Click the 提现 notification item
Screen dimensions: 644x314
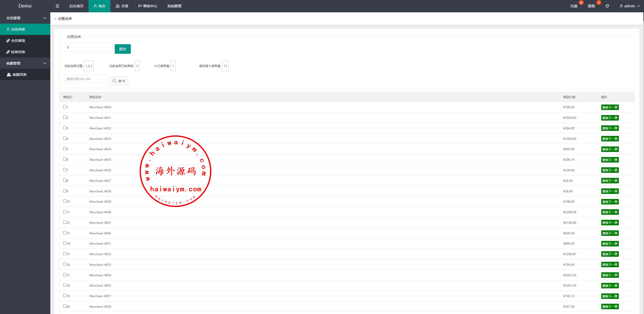[x=591, y=6]
